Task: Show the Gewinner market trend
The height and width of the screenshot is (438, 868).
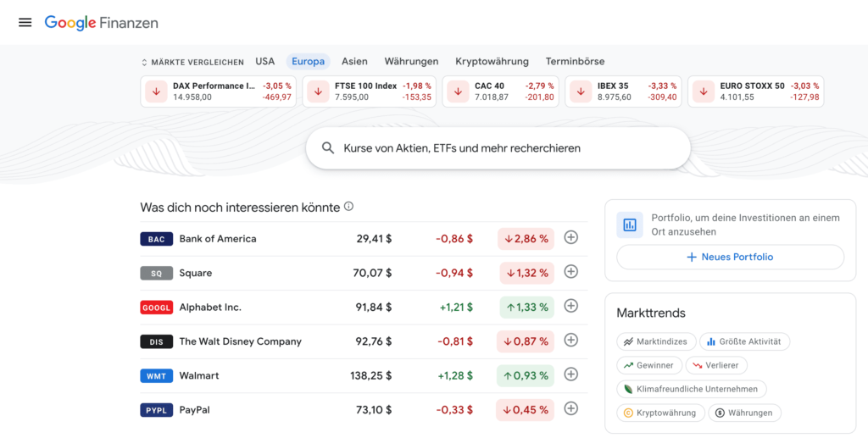Action: click(x=649, y=365)
